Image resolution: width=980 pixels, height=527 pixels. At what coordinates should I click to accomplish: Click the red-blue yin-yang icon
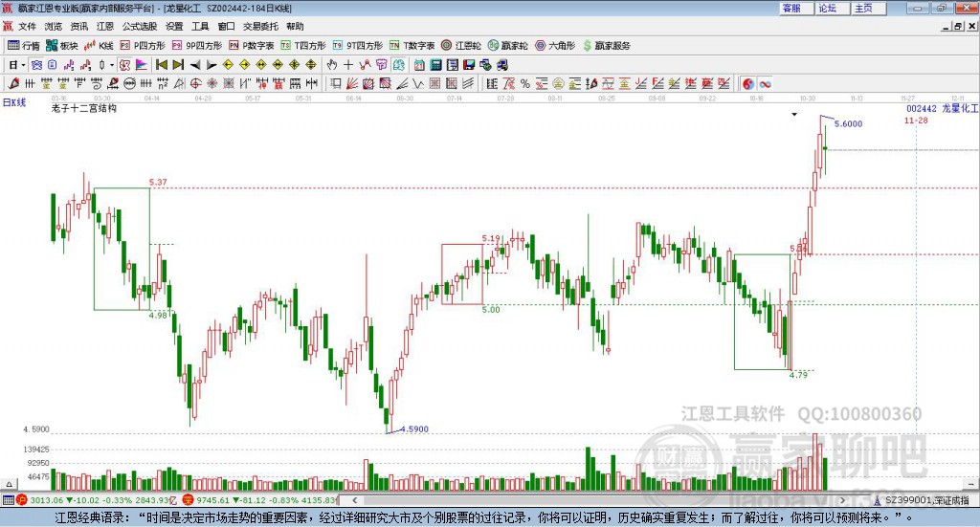click(748, 83)
